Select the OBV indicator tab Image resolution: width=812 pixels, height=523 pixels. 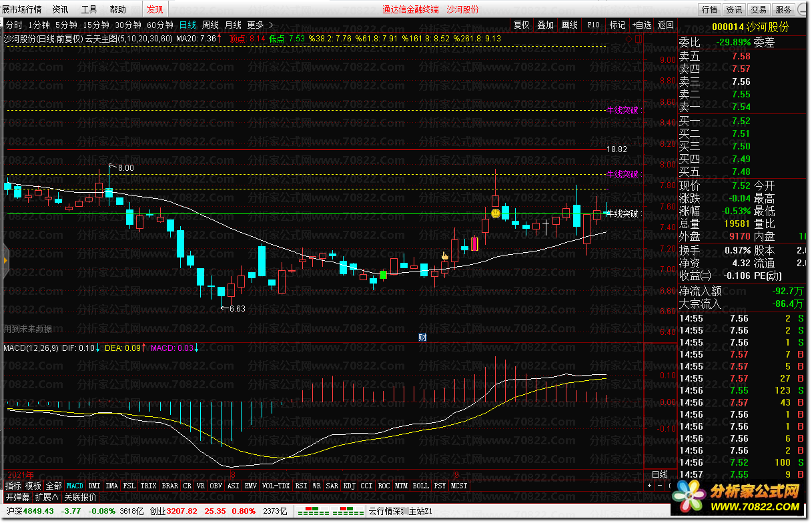(216, 486)
